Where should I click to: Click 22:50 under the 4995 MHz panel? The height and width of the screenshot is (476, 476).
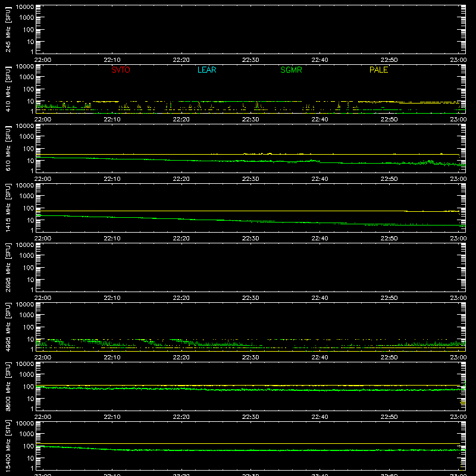[x=389, y=358]
